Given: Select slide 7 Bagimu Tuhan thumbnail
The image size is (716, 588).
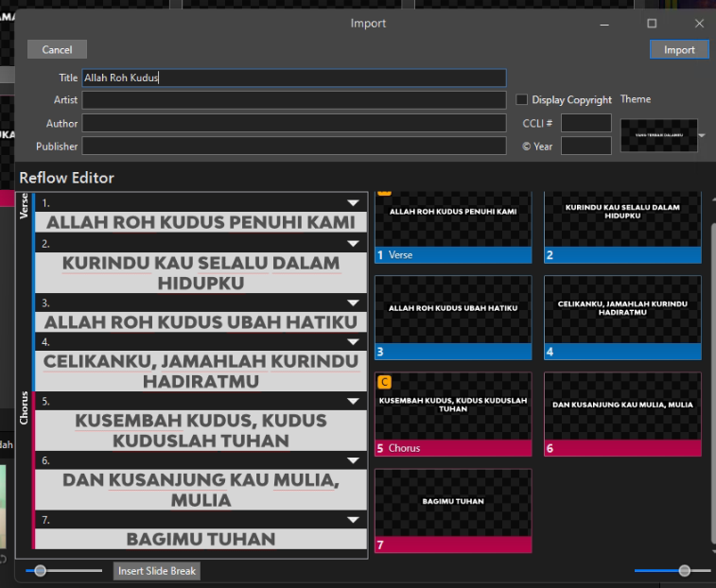Looking at the screenshot, I should (453, 502).
